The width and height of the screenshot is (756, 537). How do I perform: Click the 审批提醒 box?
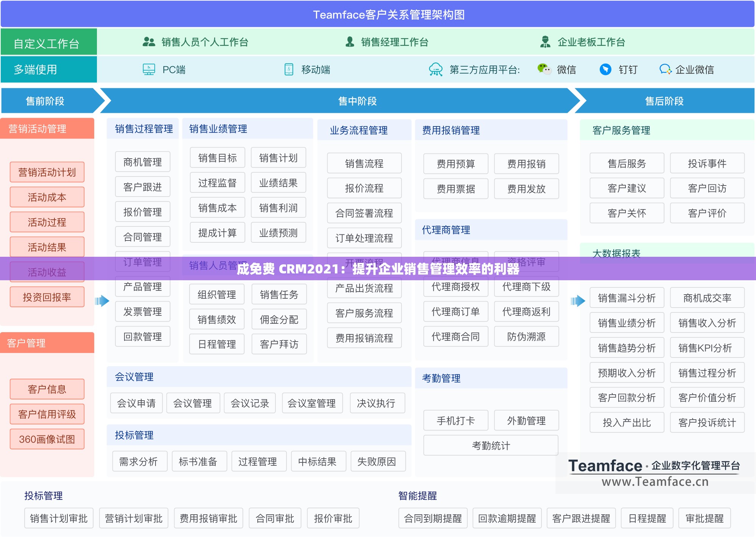(705, 518)
